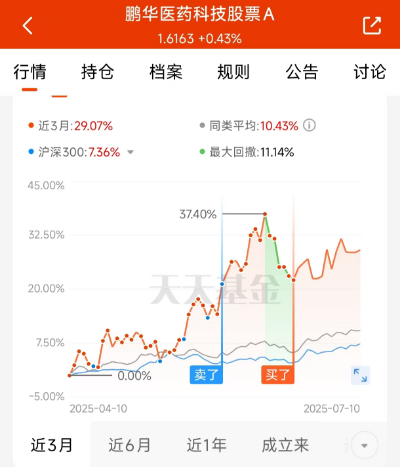
Task: Go back with the left arrow icon
Action: click(28, 26)
